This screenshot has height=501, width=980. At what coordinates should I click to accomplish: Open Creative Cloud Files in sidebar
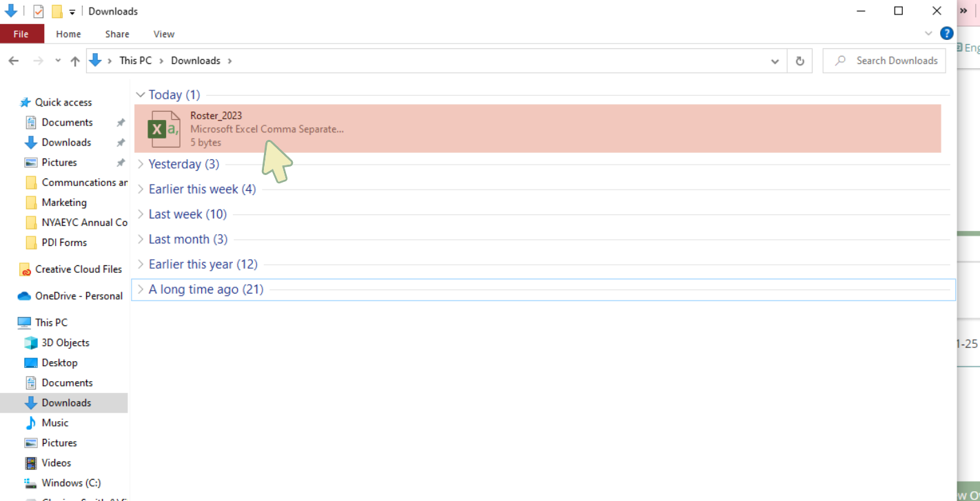78,269
